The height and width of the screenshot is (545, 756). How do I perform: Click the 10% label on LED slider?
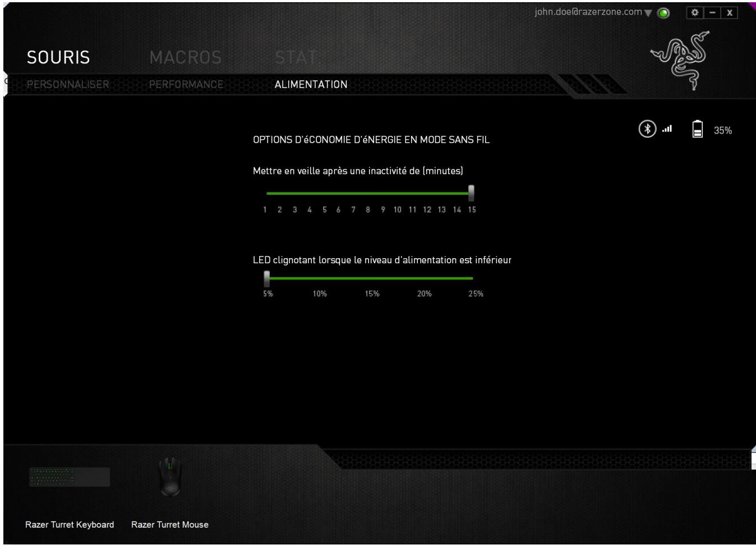coord(320,294)
